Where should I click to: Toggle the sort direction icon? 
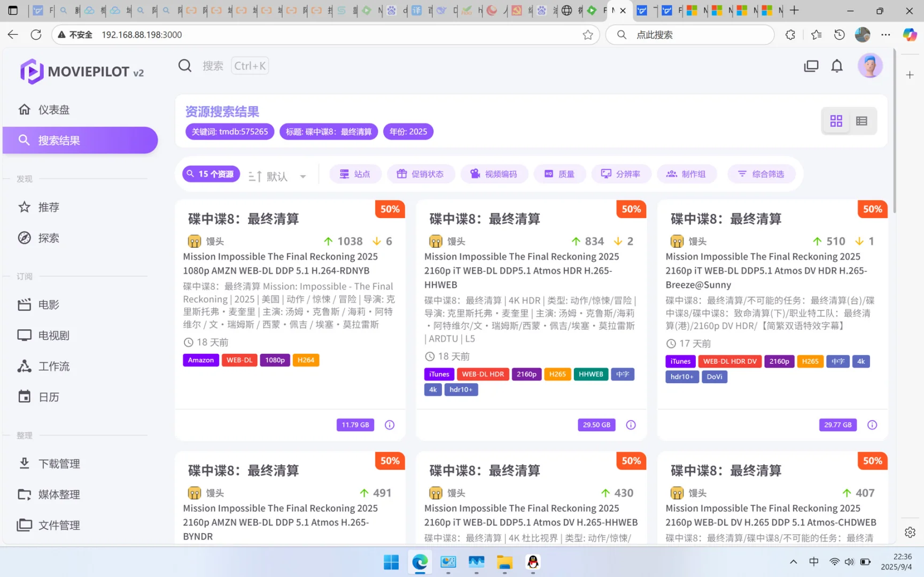point(255,176)
